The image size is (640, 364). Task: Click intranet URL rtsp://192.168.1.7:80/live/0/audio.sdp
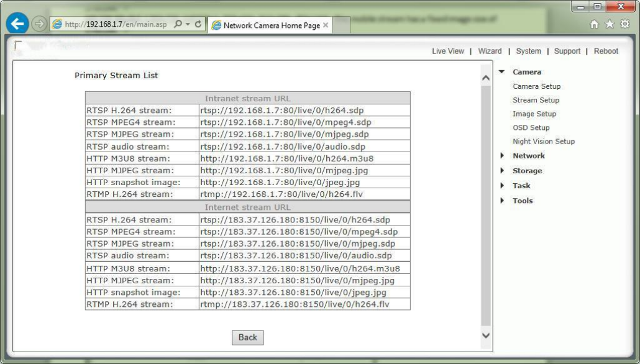[x=283, y=147]
